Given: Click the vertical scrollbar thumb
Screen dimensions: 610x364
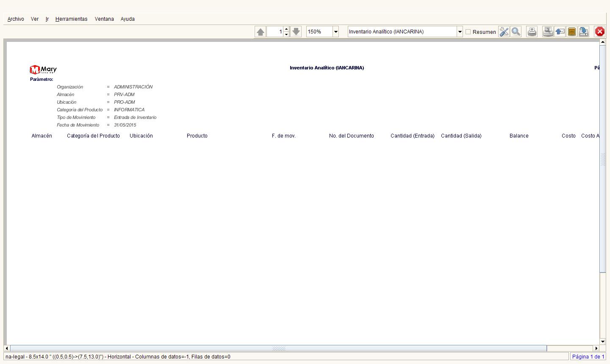Looking at the screenshot, I should [603, 159].
